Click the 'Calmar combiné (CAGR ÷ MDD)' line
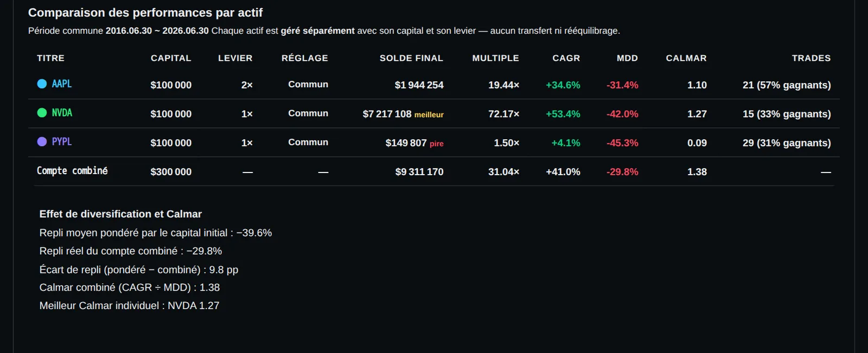This screenshot has width=868, height=353. 130,287
